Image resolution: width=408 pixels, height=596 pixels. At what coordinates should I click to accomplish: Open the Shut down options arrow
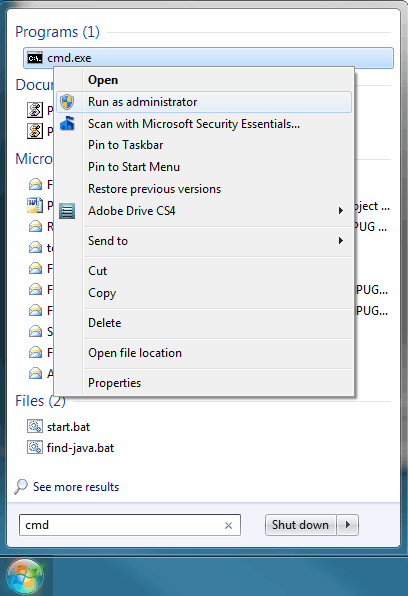pyautogui.click(x=348, y=525)
